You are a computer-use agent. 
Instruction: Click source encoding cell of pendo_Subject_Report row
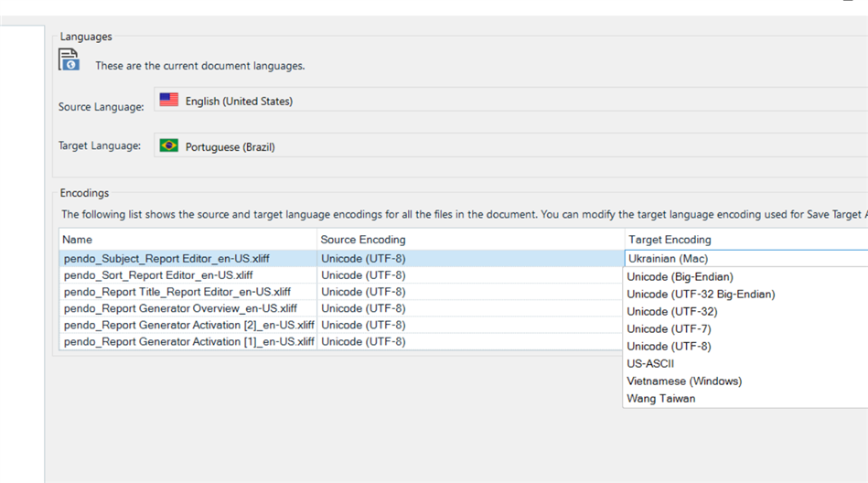470,259
